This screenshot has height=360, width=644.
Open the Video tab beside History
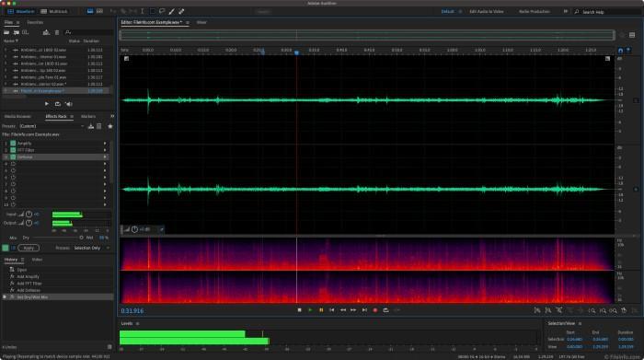(37, 260)
